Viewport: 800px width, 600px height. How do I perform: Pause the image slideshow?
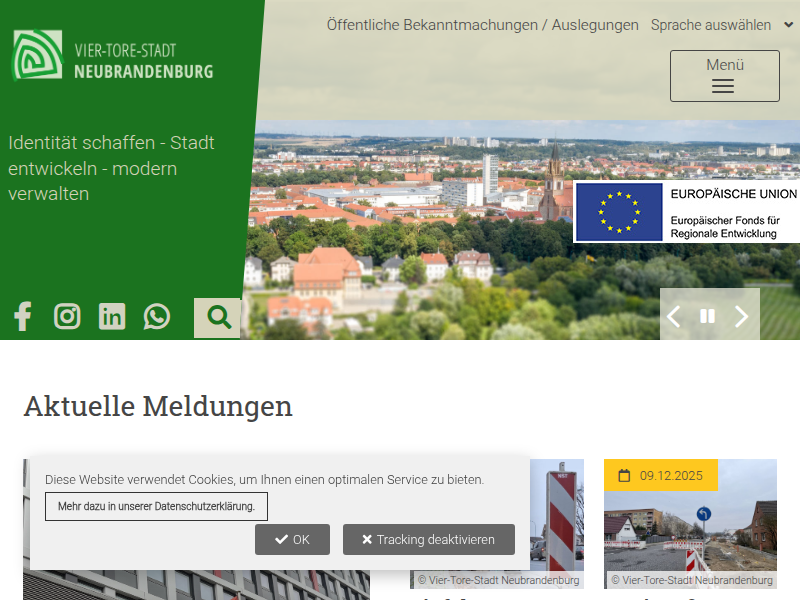coord(708,315)
